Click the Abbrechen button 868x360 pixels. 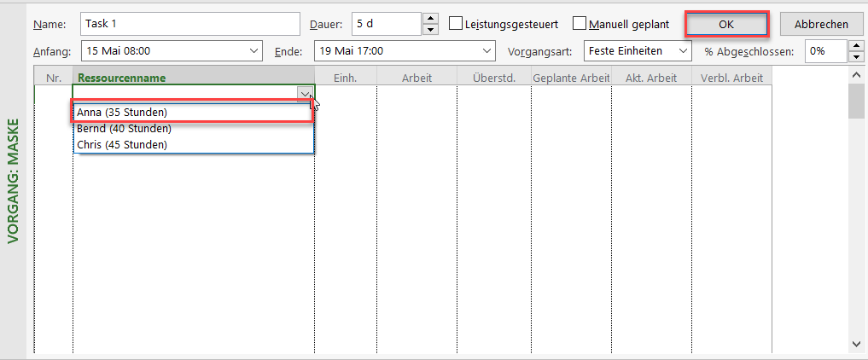pyautogui.click(x=821, y=24)
